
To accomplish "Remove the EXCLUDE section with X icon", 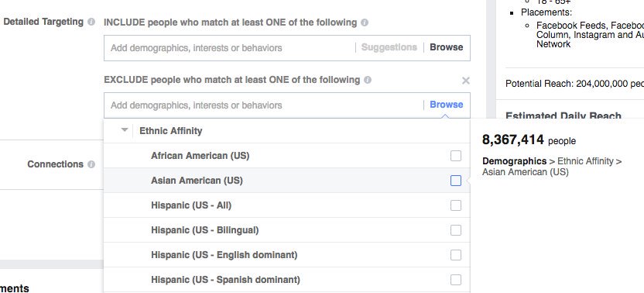I will (x=465, y=81).
